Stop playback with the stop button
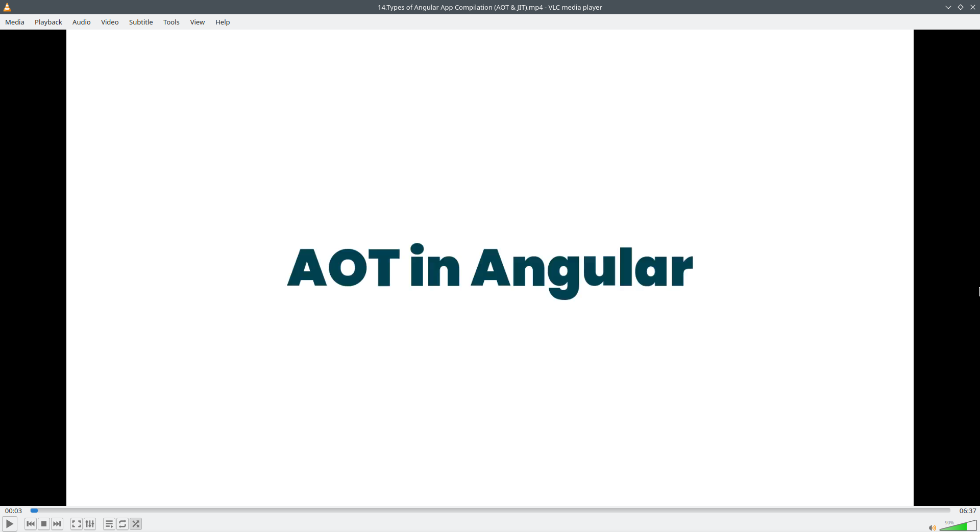Image resolution: width=980 pixels, height=532 pixels. point(44,524)
